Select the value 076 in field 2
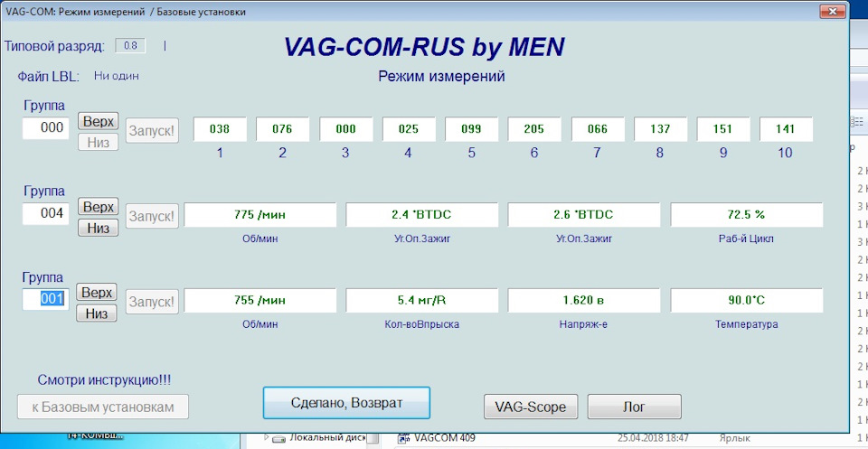The image size is (868, 449). click(282, 129)
